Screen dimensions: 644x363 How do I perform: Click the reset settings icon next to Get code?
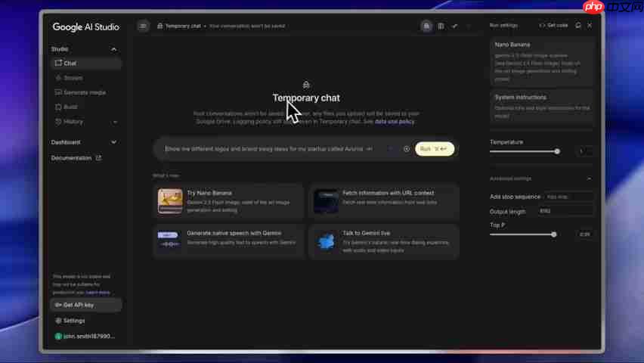point(578,26)
